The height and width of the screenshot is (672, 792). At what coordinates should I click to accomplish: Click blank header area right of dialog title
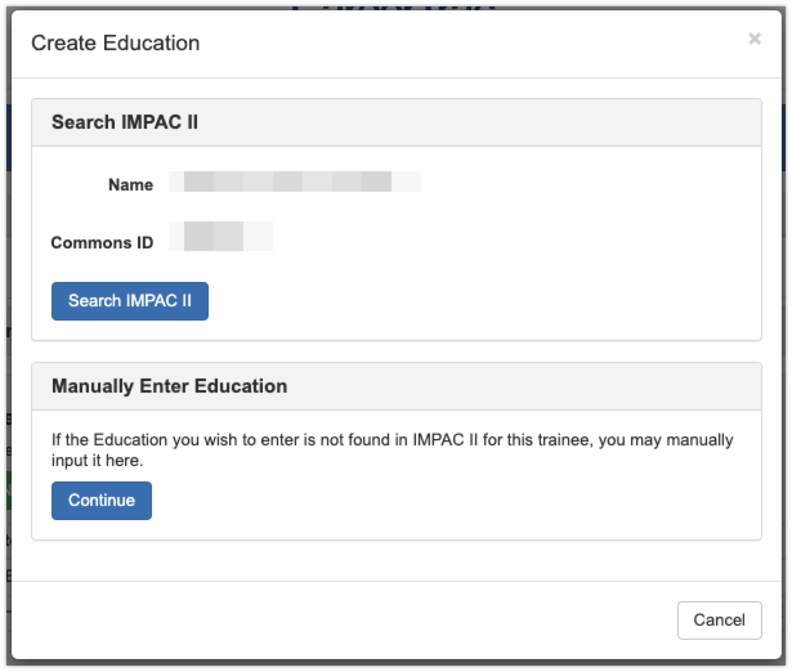click(x=451, y=43)
